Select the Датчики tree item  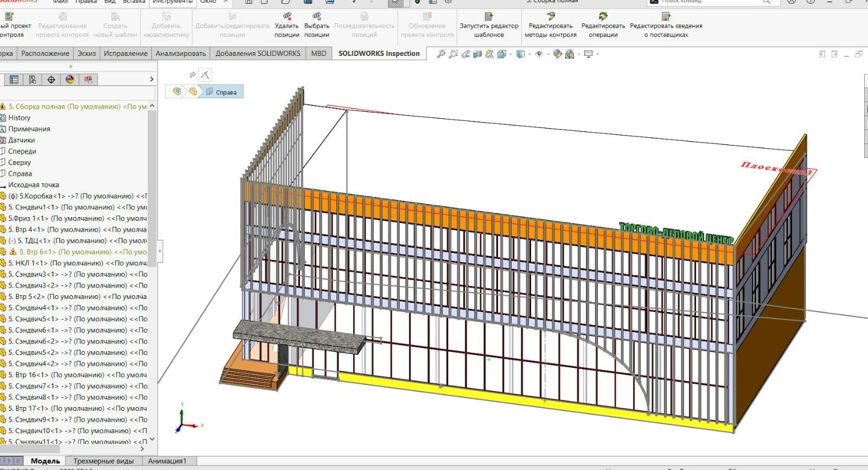pyautogui.click(x=21, y=140)
